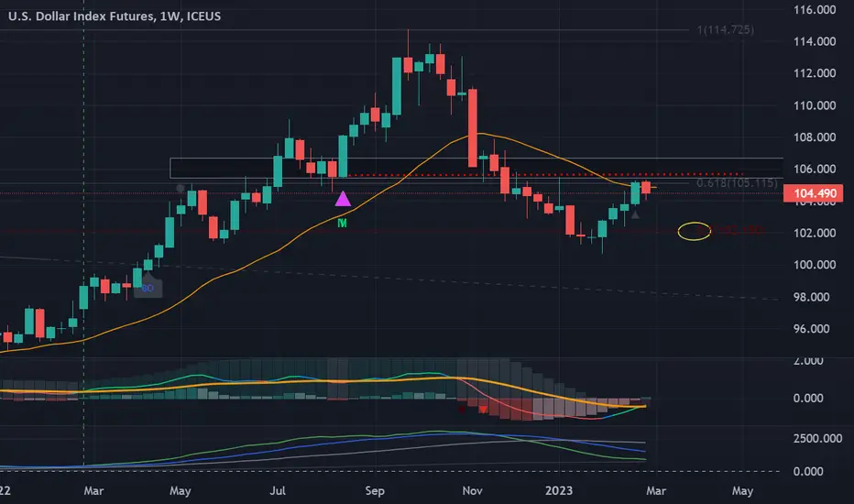Viewport: 854px width, 504px height.
Task: Click the 1(114.725) Fibonacci level label
Action: (726, 30)
